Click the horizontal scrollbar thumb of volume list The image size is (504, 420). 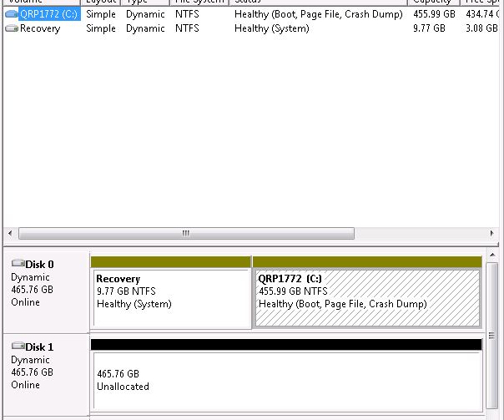point(186,234)
